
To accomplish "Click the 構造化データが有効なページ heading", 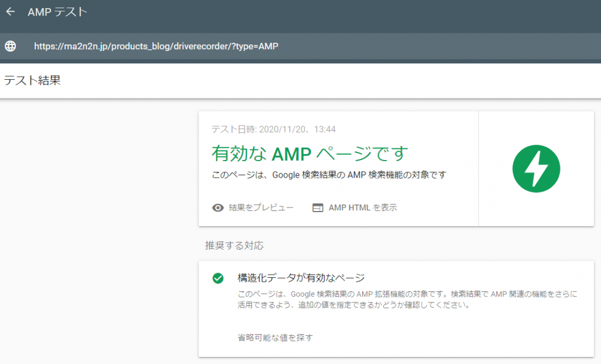I will 301,278.
